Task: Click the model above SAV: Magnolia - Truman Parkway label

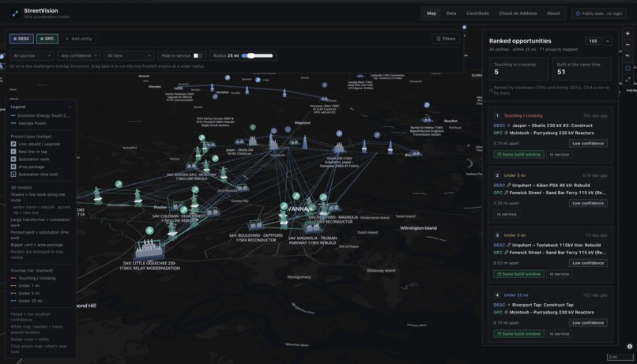Action: click(x=312, y=227)
